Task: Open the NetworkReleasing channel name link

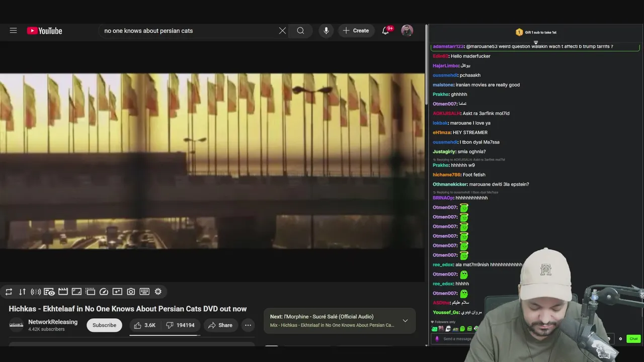Action: point(53,322)
